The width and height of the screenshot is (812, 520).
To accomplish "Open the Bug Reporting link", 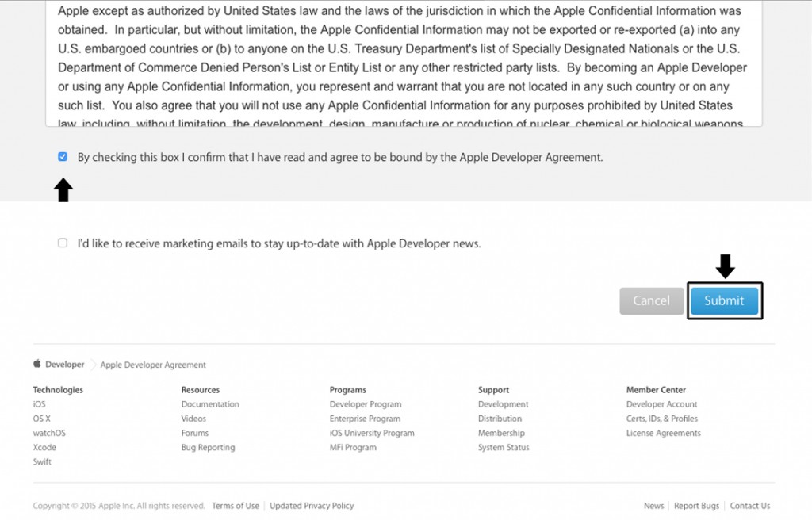I will point(208,448).
